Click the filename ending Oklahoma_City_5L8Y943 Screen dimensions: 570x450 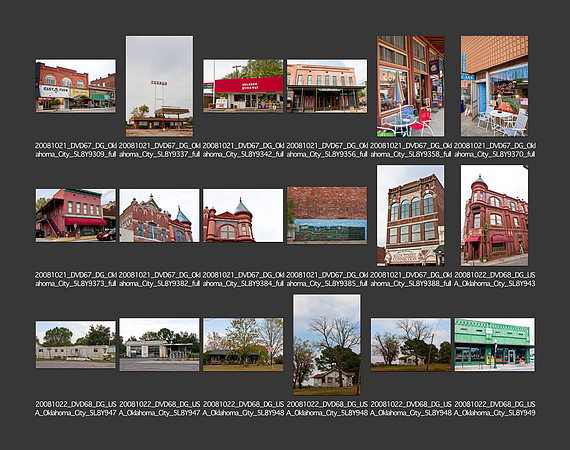click(x=494, y=279)
